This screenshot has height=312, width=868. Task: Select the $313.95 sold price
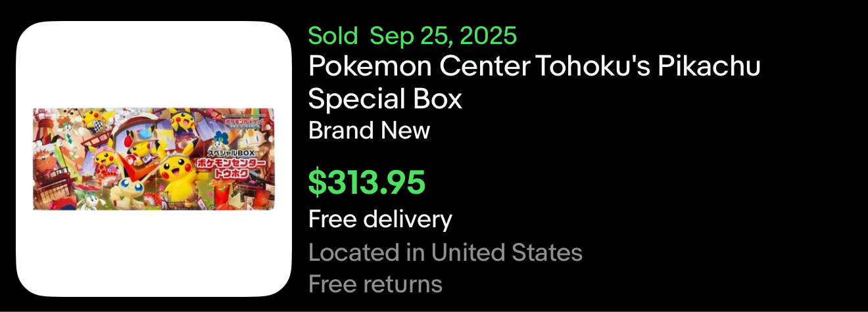click(367, 183)
